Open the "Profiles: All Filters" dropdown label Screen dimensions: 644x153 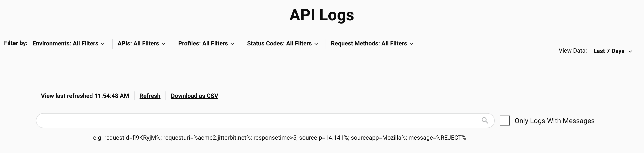(203, 43)
